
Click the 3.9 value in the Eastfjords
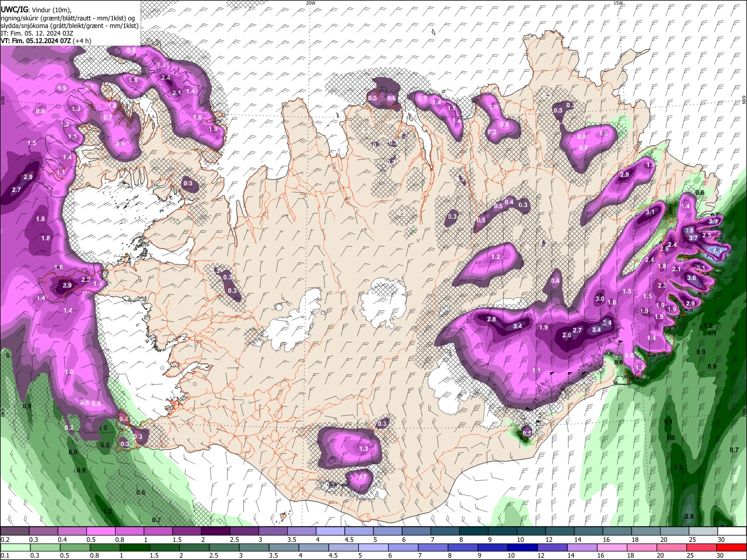tap(713, 221)
